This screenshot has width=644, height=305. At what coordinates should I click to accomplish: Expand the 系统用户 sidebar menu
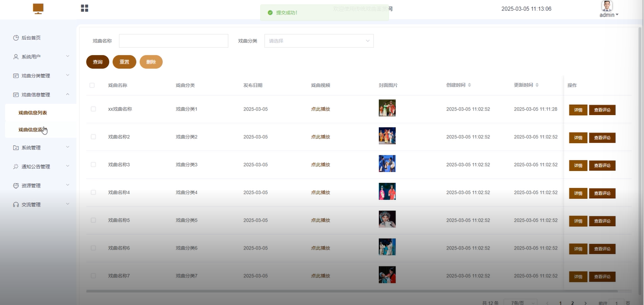click(x=68, y=57)
